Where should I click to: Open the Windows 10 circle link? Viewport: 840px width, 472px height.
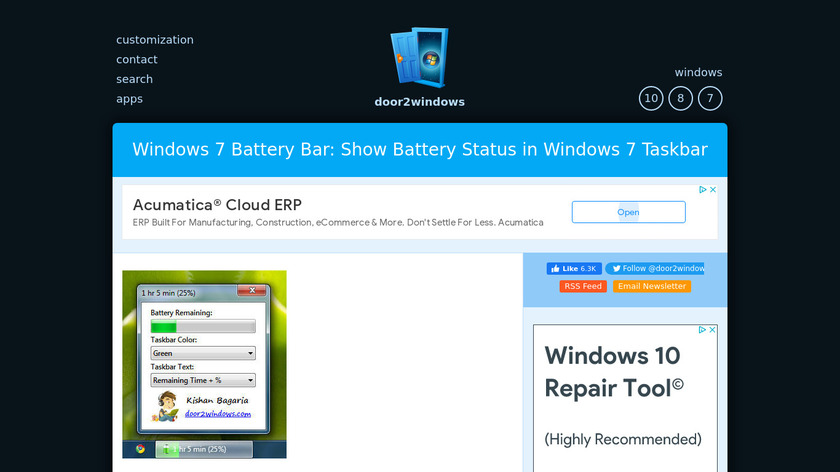tap(651, 99)
